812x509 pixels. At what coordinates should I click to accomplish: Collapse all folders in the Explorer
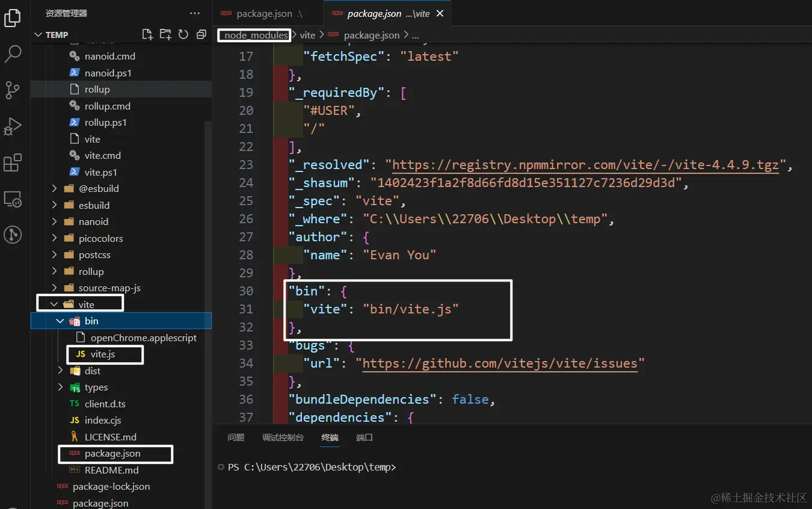point(201,34)
